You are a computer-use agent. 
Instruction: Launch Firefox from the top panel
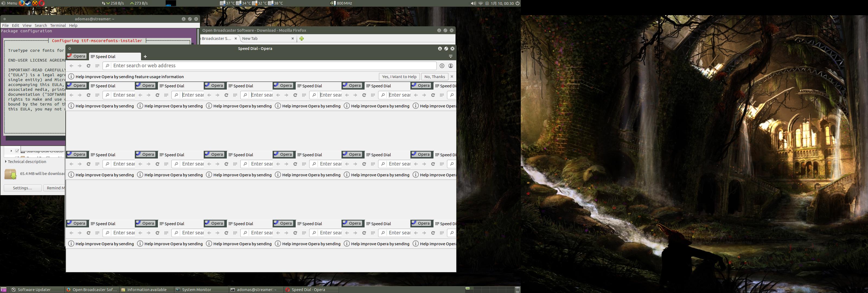point(22,3)
